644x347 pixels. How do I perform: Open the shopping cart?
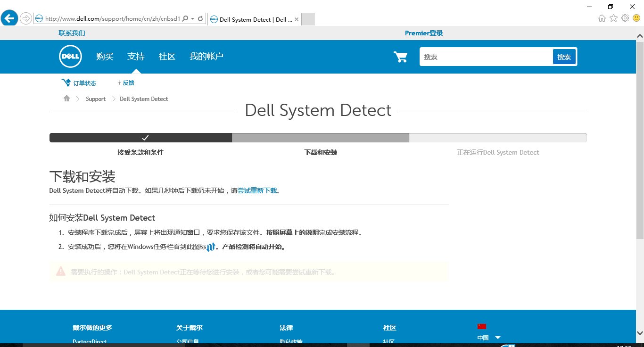click(400, 56)
